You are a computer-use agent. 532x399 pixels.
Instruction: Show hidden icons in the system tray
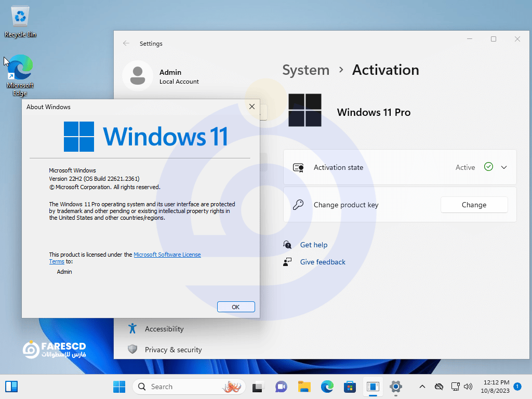(x=422, y=387)
